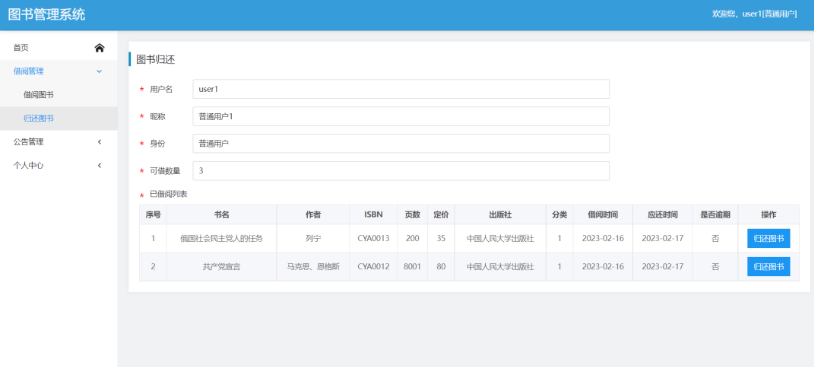Click price cell 35
The width and height of the screenshot is (814, 367).
[441, 239]
